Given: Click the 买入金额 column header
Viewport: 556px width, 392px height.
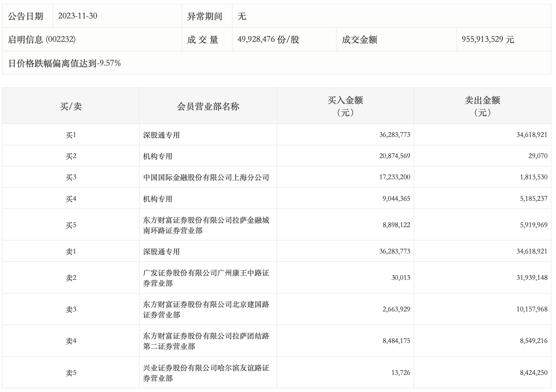Looking at the screenshot, I should 345,106.
